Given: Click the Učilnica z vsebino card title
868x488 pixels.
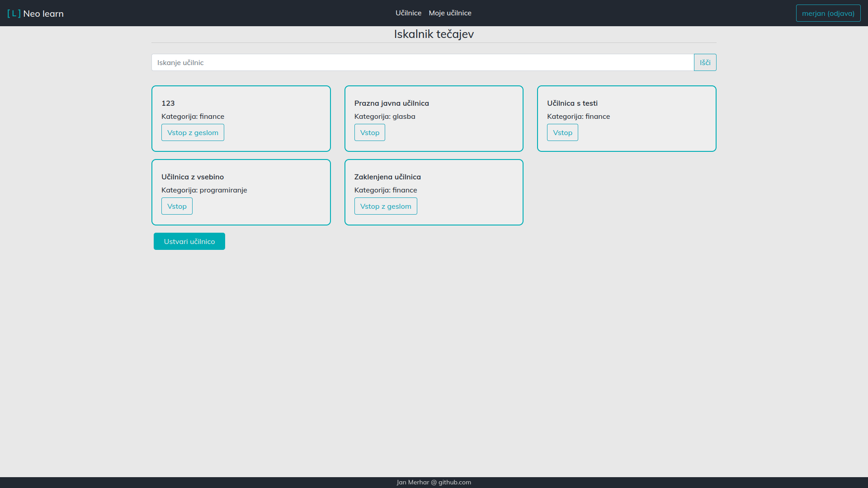Looking at the screenshot, I should [193, 177].
